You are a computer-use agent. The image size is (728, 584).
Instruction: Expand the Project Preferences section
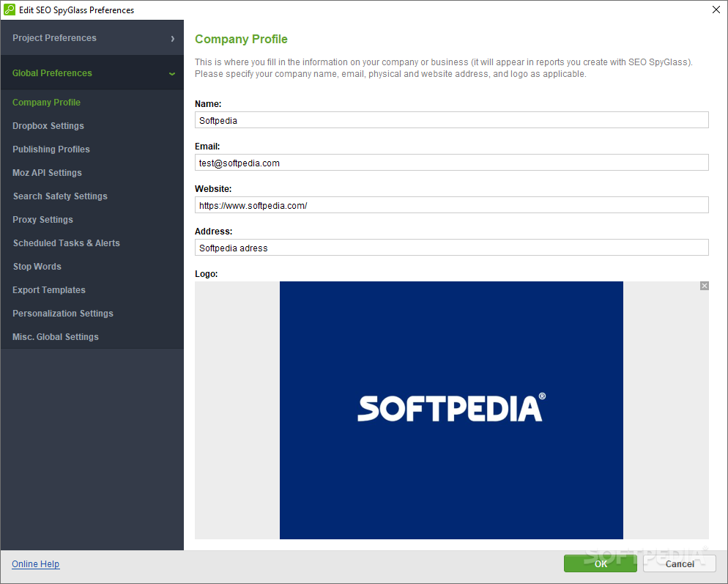coord(92,37)
